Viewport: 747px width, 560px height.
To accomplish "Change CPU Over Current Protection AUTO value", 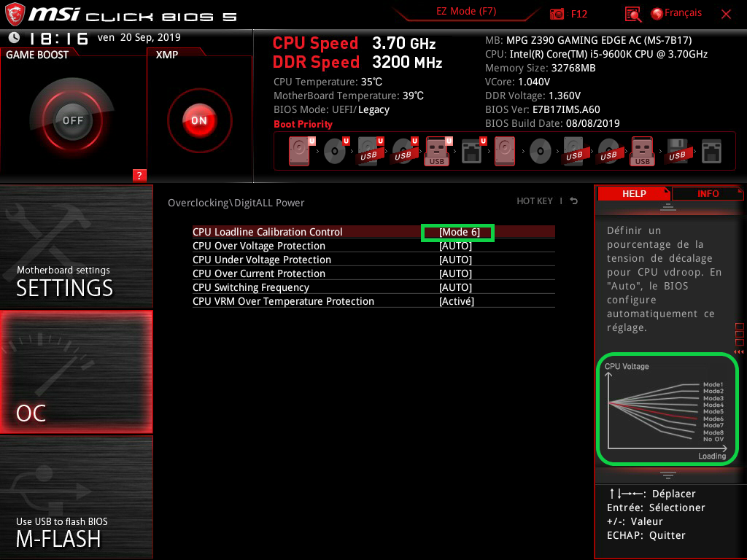I will click(x=455, y=273).
